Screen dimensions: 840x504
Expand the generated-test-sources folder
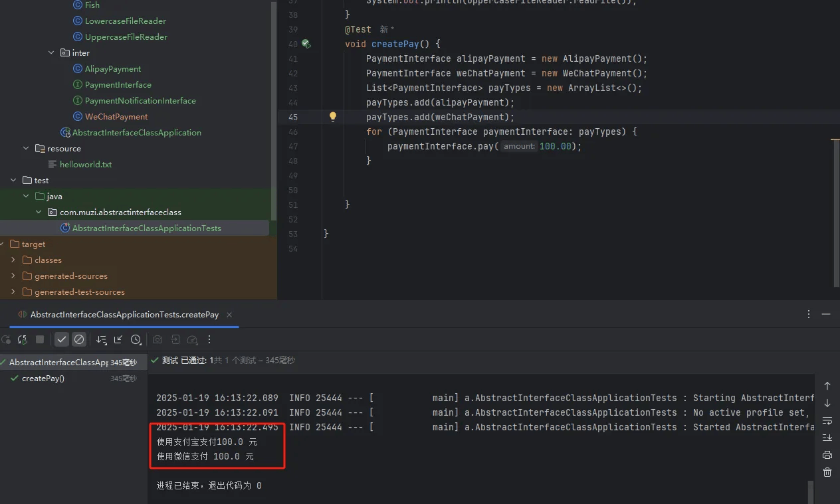tap(14, 292)
